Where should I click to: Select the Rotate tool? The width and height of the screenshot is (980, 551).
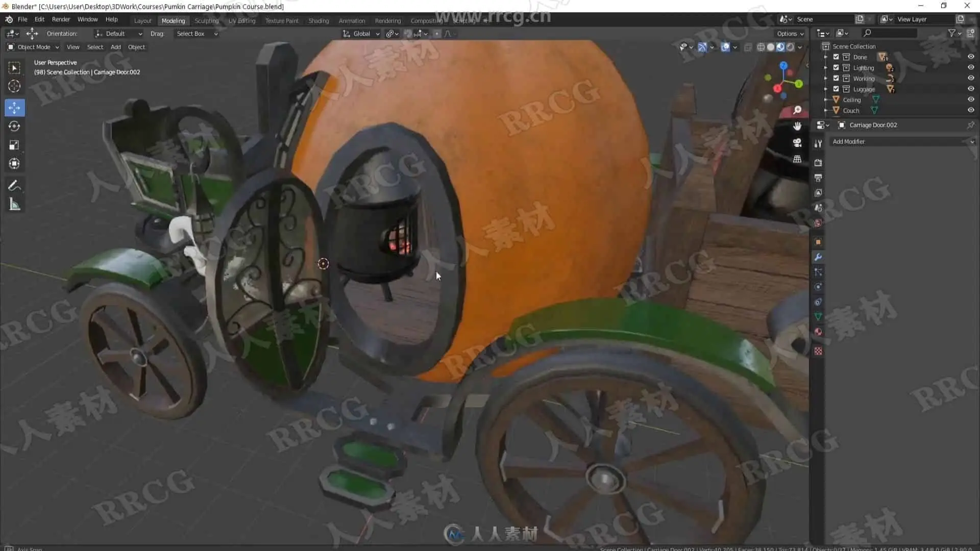(14, 126)
